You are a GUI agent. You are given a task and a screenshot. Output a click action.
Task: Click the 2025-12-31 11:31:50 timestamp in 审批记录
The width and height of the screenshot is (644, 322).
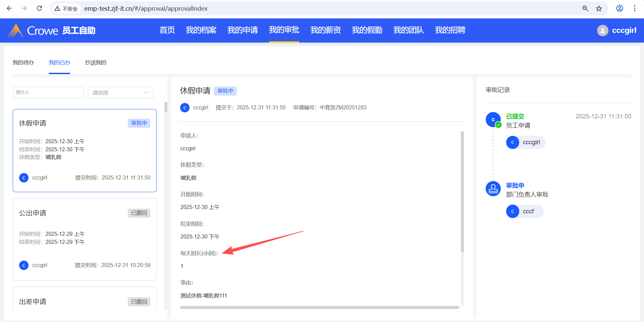(x=603, y=116)
